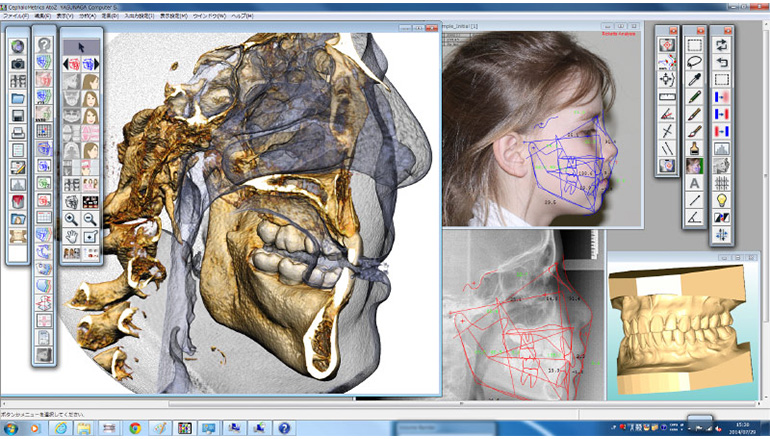
Task: Click the X-ray cephalogram with red tracing
Action: [523, 314]
